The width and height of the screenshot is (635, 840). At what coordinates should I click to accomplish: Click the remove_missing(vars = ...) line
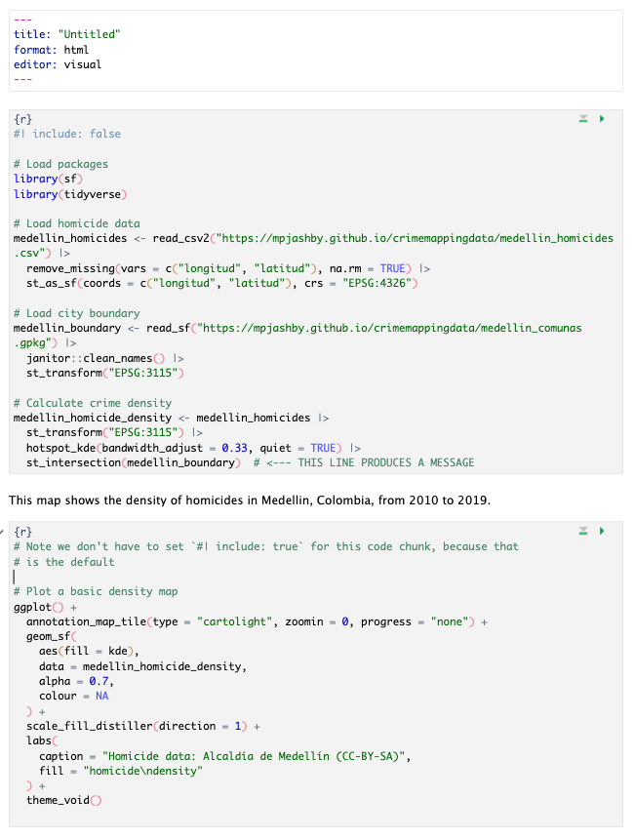pyautogui.click(x=228, y=268)
